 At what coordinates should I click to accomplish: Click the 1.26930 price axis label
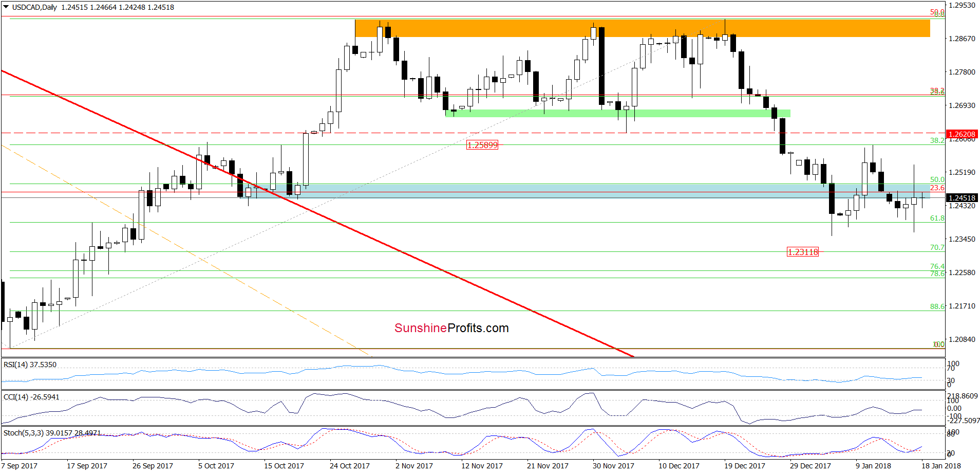click(x=962, y=105)
